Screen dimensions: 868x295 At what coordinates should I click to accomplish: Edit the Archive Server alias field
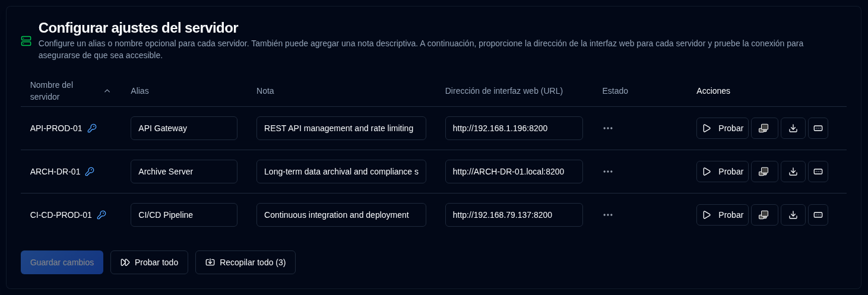coord(184,172)
